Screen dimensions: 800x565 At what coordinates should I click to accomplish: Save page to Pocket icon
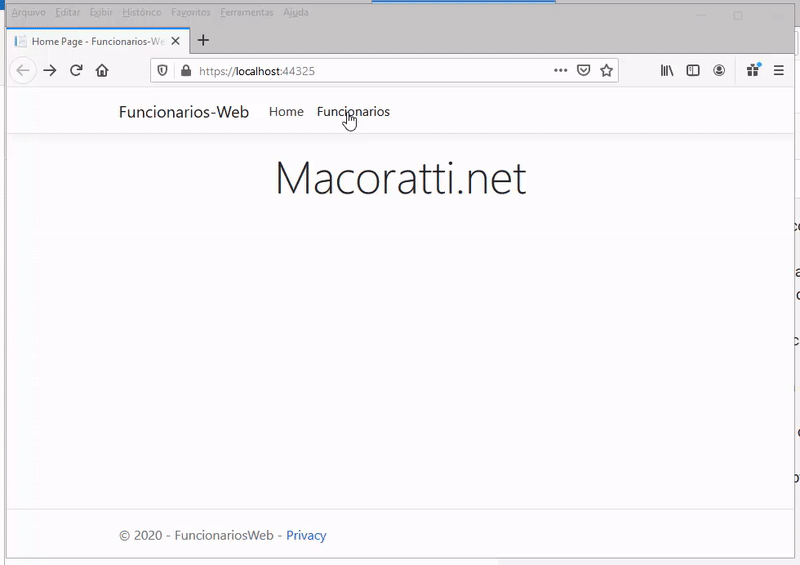(583, 70)
